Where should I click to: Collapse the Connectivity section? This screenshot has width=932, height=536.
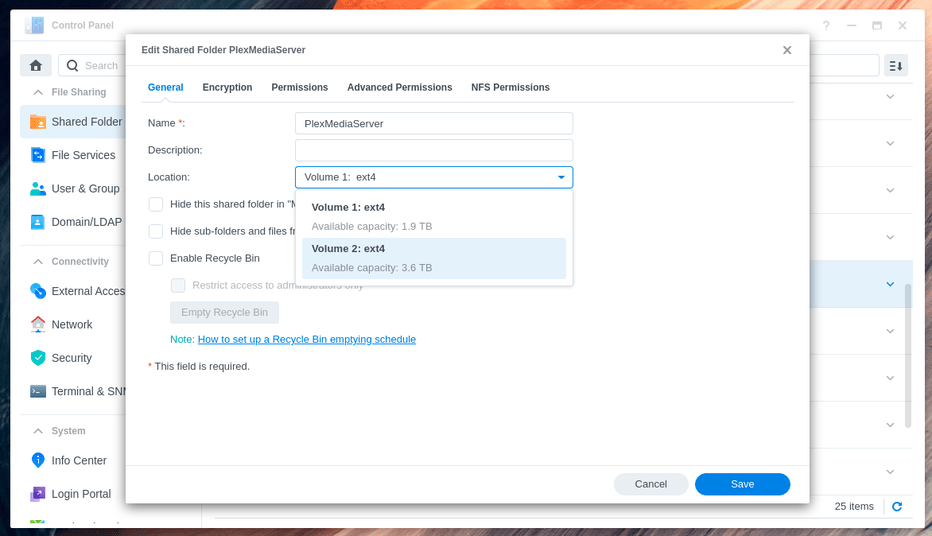point(38,261)
